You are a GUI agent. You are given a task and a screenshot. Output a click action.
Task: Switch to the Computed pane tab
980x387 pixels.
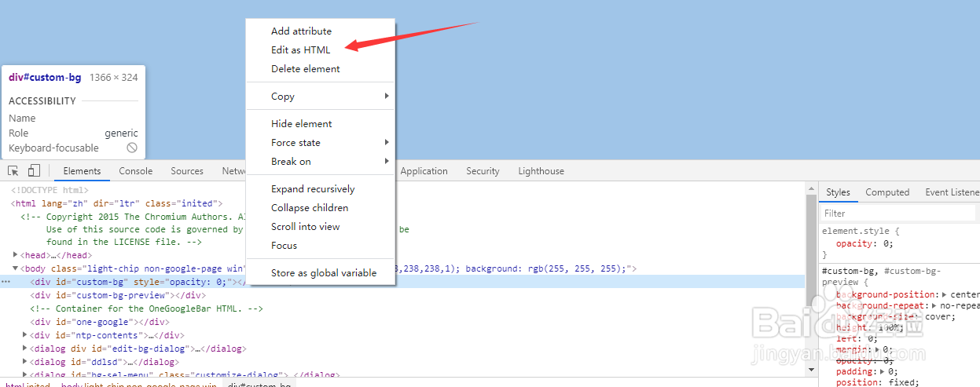pos(887,192)
